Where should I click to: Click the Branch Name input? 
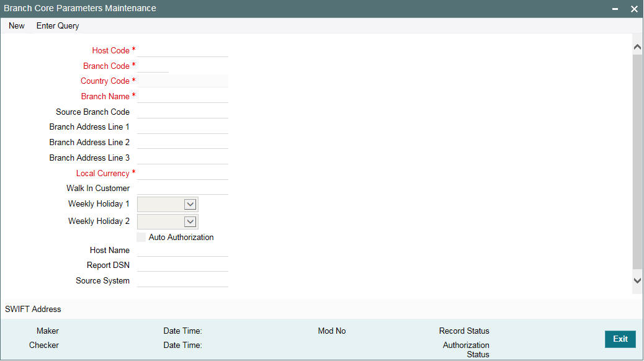coord(182,96)
